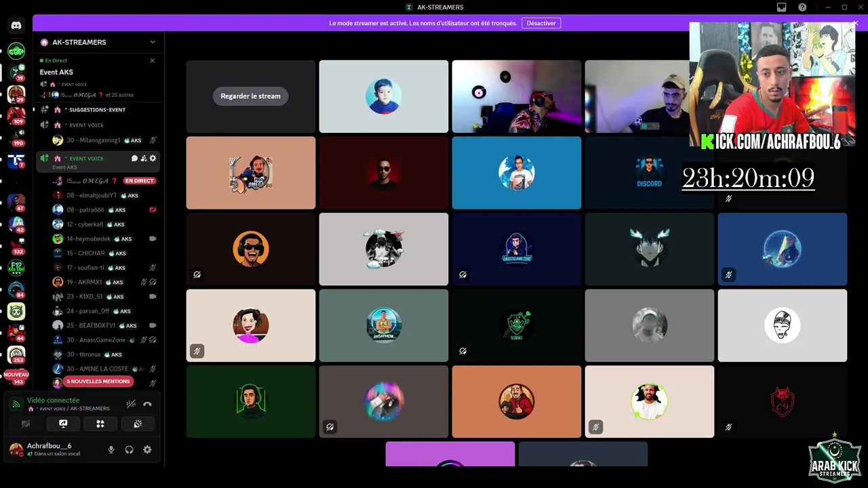Select user 12 - cyberkall
The image size is (868, 488).
[x=104, y=224]
